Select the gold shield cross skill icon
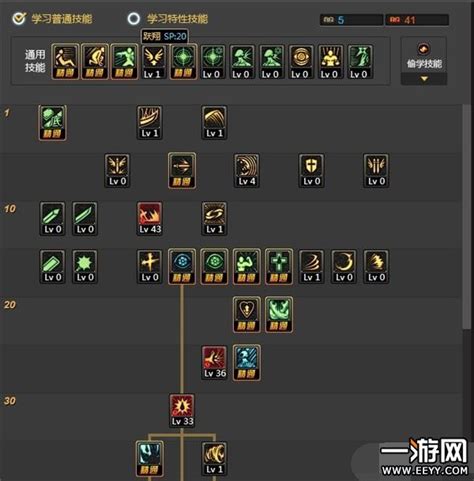Viewport: 474px width, 481px height. coord(311,171)
